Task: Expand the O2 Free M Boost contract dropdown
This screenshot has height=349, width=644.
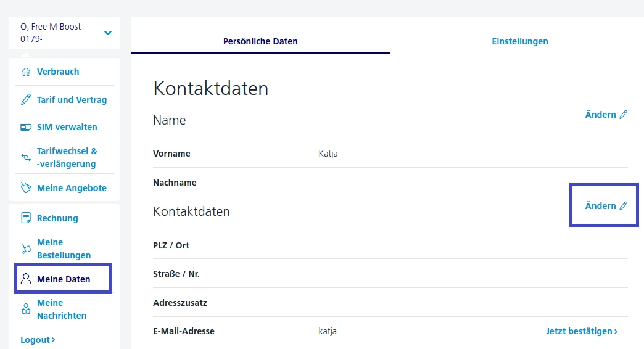Action: click(x=108, y=33)
